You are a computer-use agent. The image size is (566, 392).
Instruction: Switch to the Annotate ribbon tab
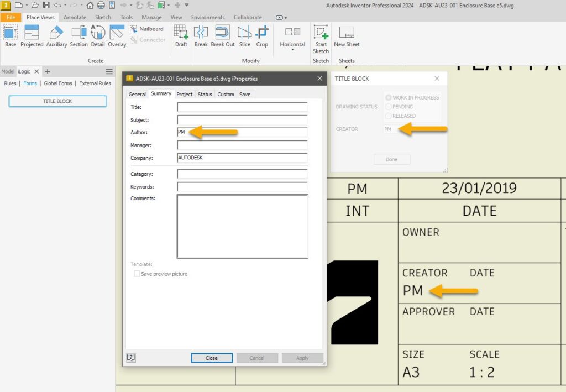click(x=75, y=17)
